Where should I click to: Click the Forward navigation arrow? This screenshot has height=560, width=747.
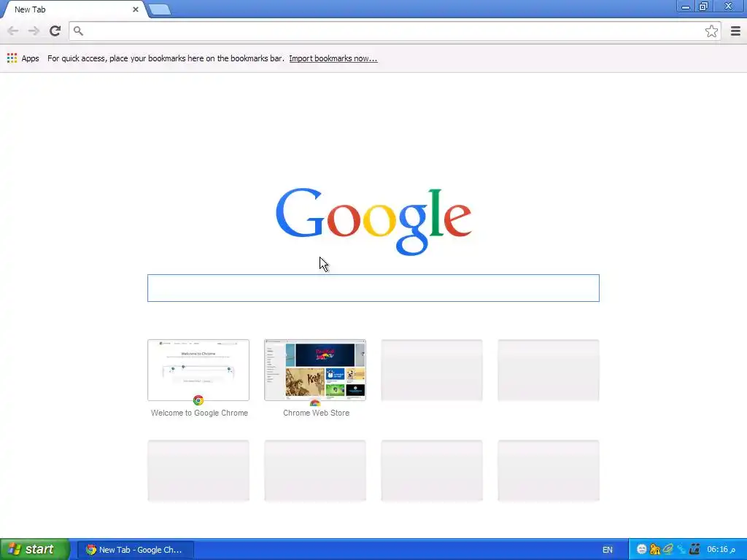34,31
